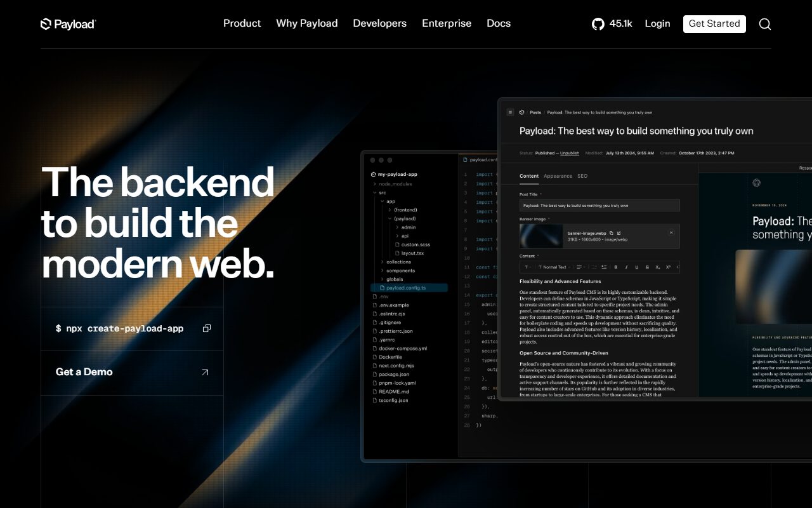Open the GitHub repository star count link
This screenshot has height=508, width=812.
pos(612,23)
